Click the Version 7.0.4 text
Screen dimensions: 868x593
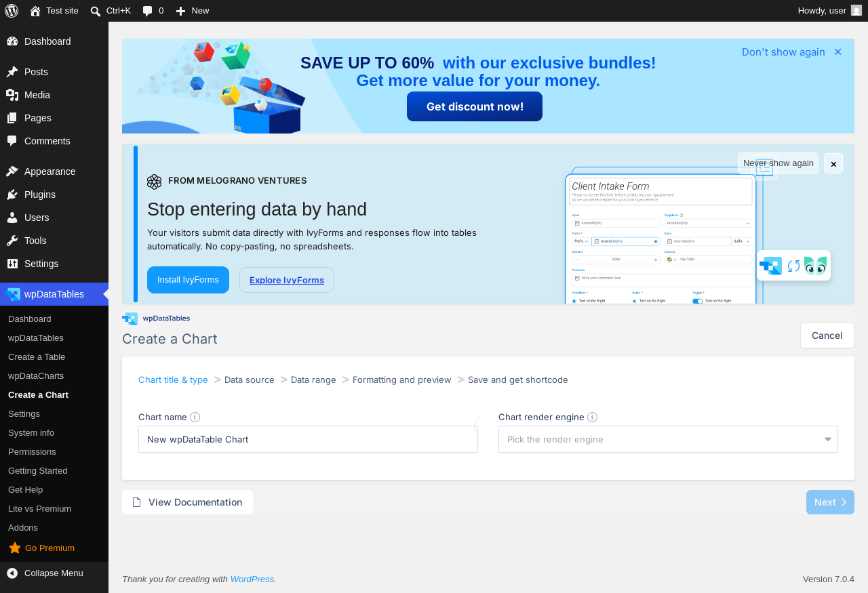tap(829, 579)
